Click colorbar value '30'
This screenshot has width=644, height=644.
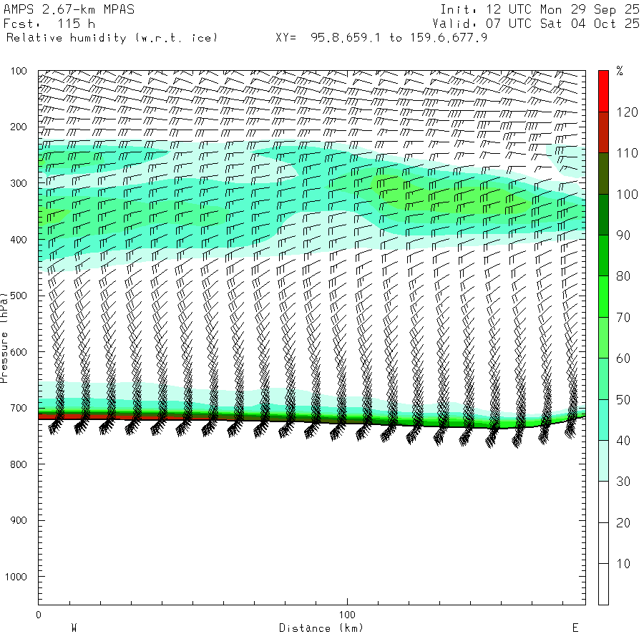[623, 482]
